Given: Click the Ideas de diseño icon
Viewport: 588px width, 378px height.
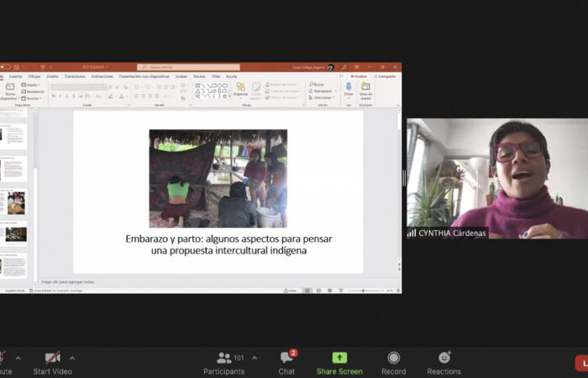Looking at the screenshot, I should (365, 87).
